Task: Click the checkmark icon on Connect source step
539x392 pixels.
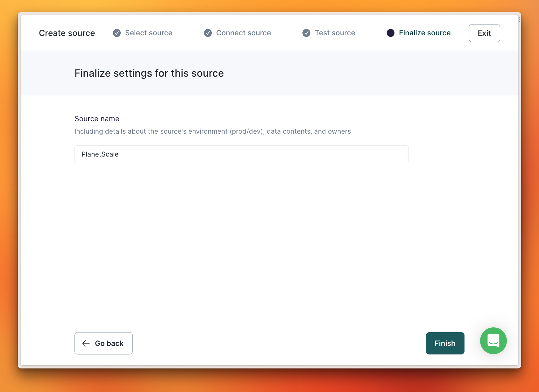Action: pyautogui.click(x=208, y=33)
